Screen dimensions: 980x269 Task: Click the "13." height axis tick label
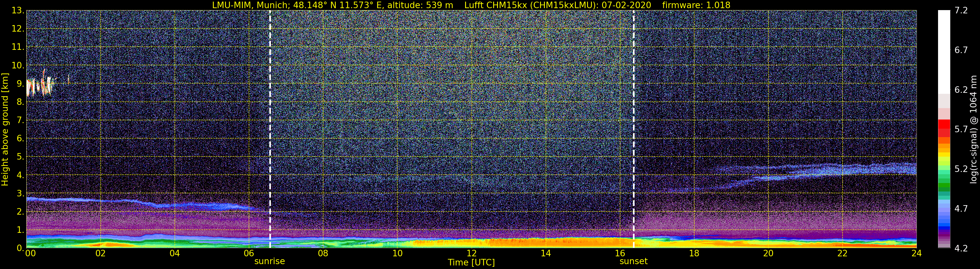(x=18, y=11)
